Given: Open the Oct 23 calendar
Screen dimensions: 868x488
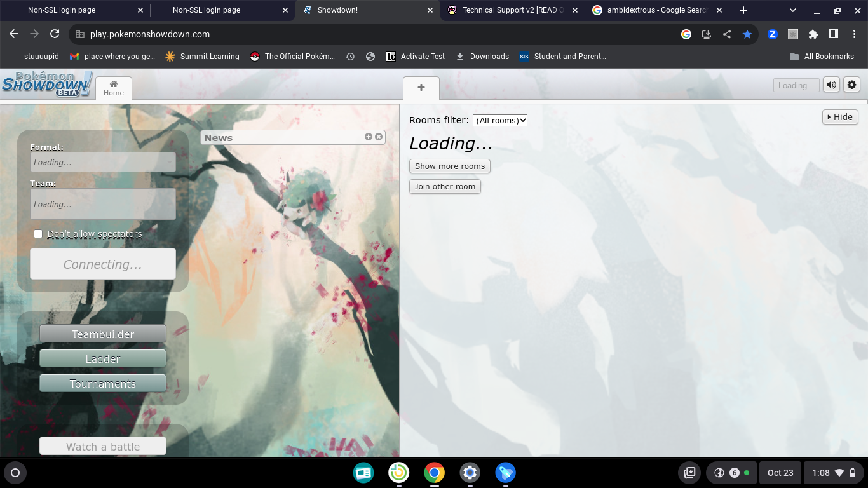Looking at the screenshot, I should (x=780, y=473).
